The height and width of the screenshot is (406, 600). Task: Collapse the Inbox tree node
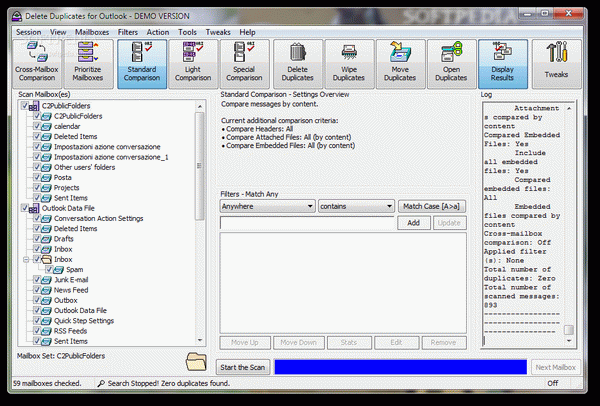[x=26, y=259]
